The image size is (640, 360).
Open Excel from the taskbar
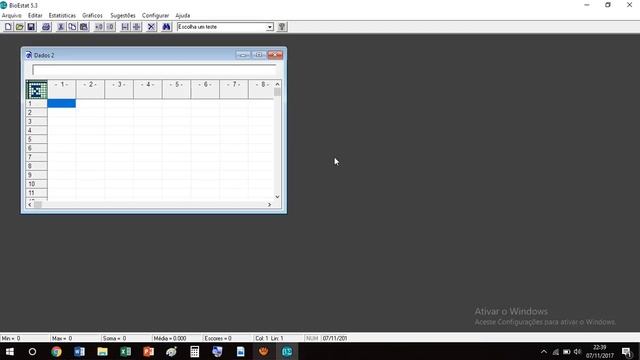click(125, 352)
